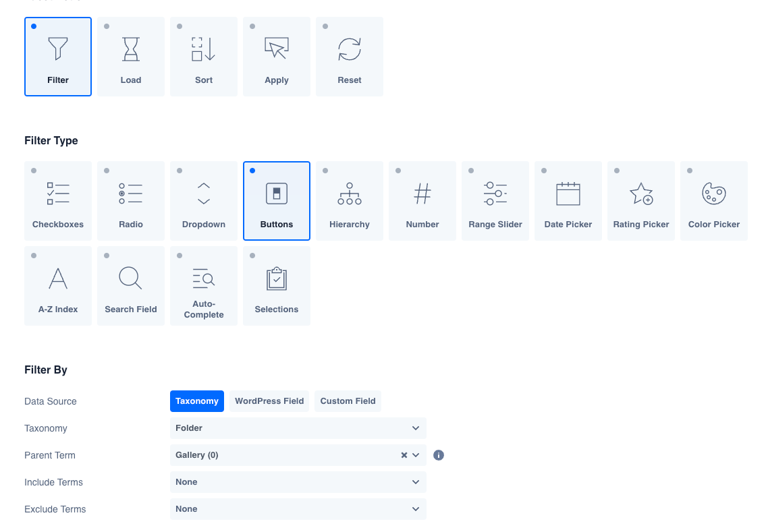This screenshot has height=532, width=766.
Task: Switch data source to WordPress Field
Action: (269, 401)
